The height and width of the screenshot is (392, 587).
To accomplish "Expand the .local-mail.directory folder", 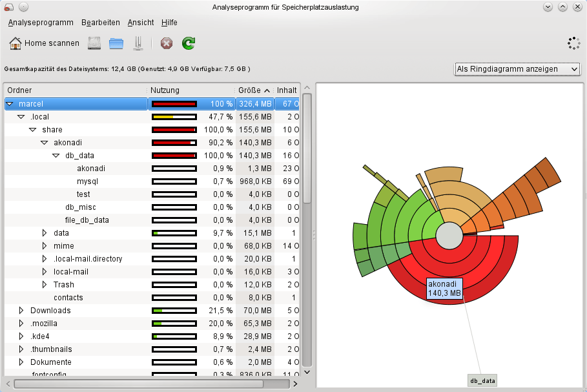I will [45, 259].
